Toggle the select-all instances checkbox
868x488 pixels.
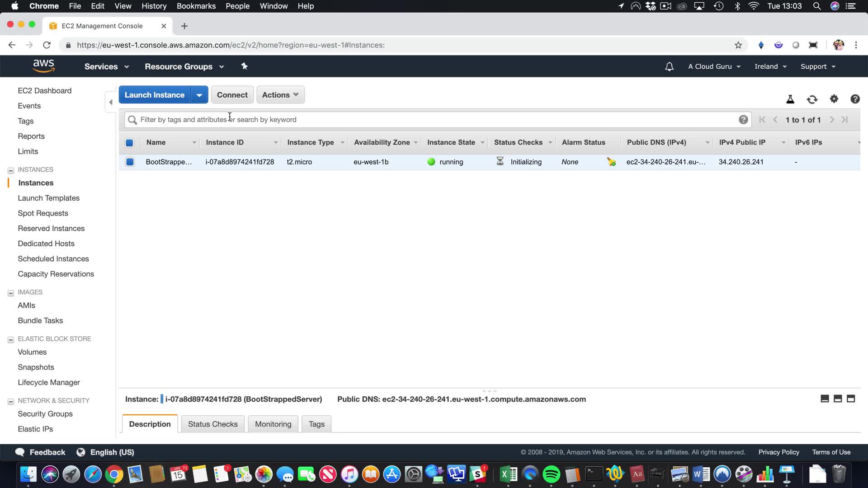coord(129,143)
